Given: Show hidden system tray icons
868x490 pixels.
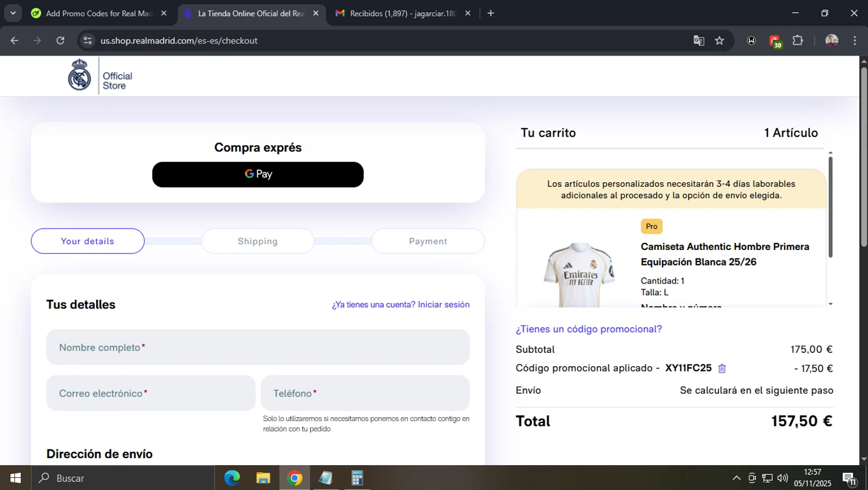Looking at the screenshot, I should click(736, 478).
